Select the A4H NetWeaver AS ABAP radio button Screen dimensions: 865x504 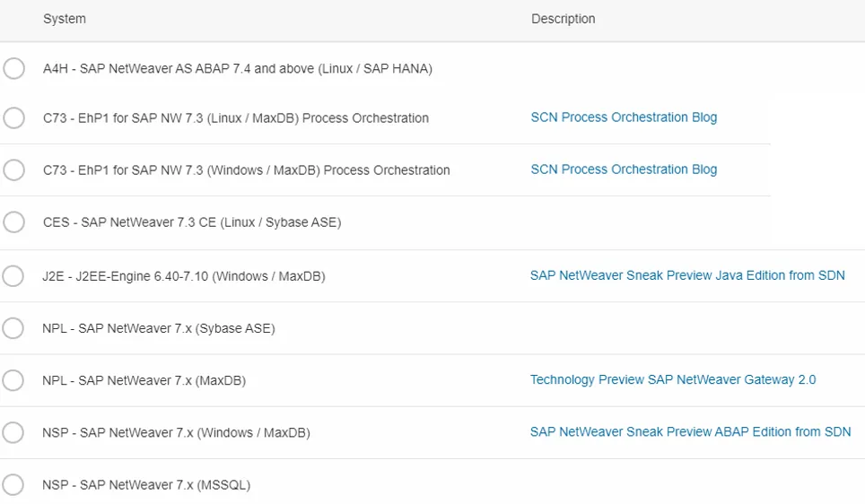(x=13, y=68)
